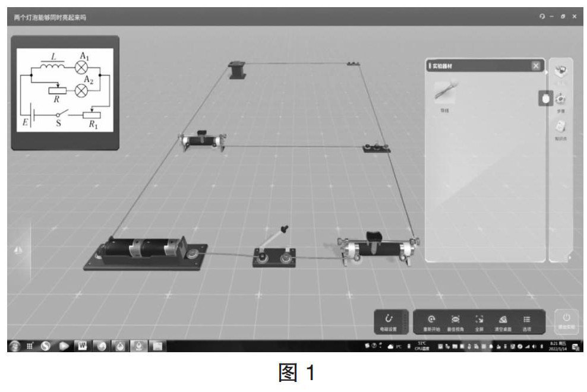
Task: Select the top equipment sidebar icon
Action: 560,71
